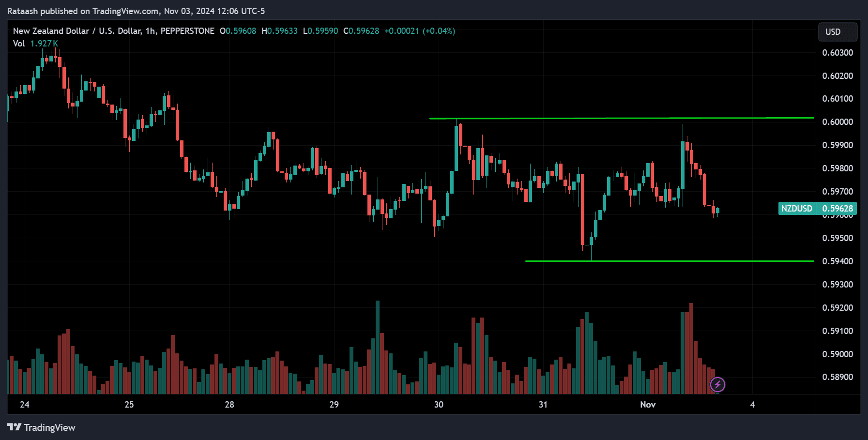Click the 0.59800 price axis label
The width and height of the screenshot is (868, 440).
point(838,168)
